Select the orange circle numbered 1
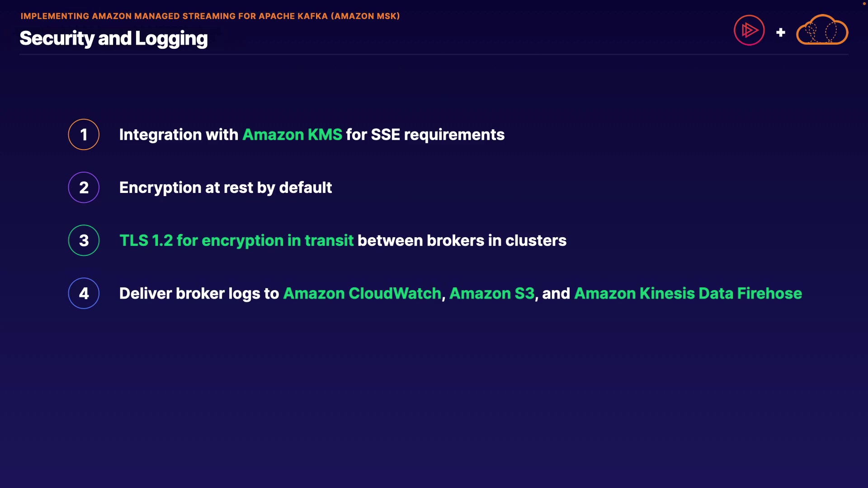Viewport: 868px width, 488px height. [84, 135]
